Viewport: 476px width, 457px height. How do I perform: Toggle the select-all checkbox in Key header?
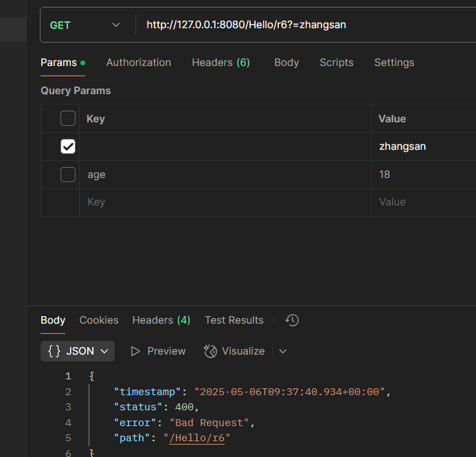(x=68, y=118)
